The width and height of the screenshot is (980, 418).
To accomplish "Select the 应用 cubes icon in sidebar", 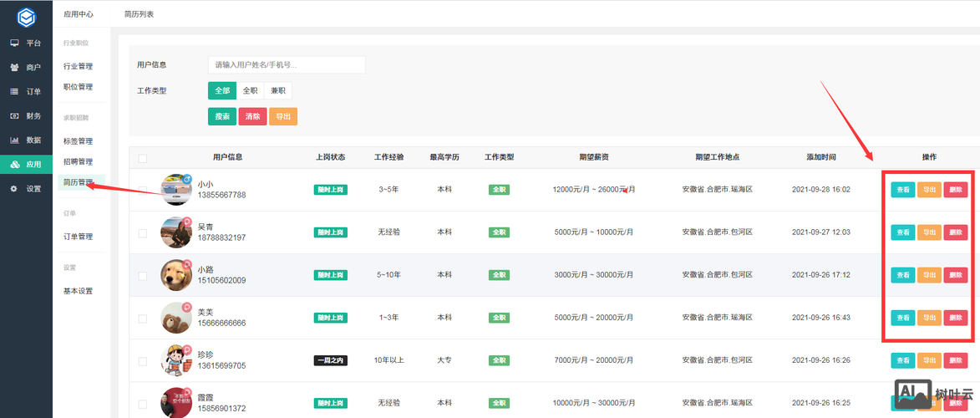I will 14,165.
